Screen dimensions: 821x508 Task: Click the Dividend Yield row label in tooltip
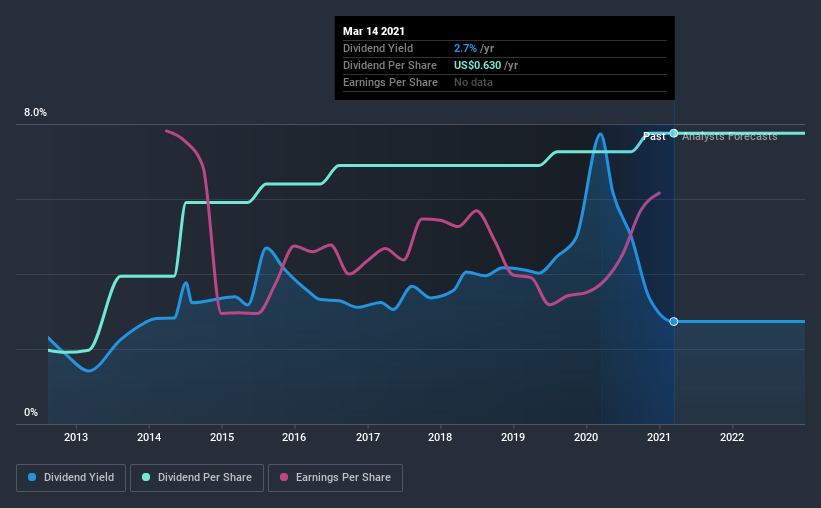[x=378, y=48]
